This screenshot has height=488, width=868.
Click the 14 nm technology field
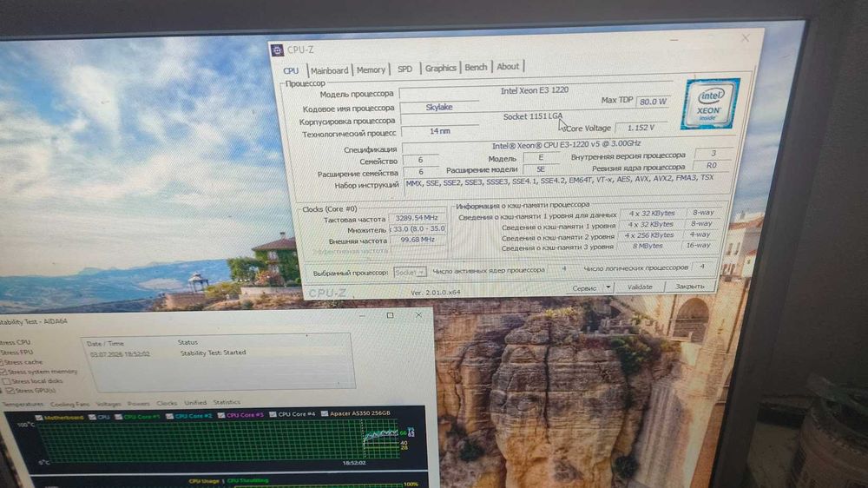pos(440,131)
